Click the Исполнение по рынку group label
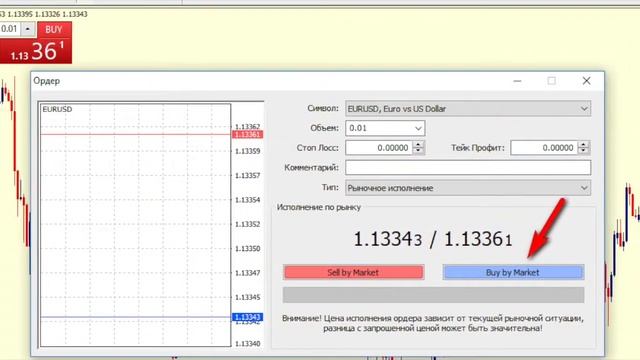Screen dimensions: 640x360 pos(319,207)
